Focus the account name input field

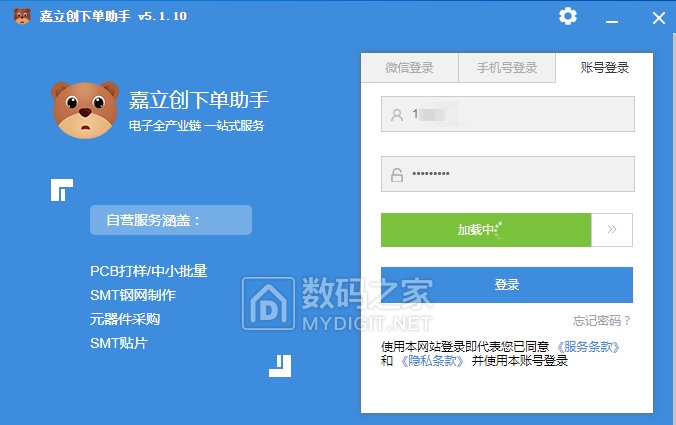coord(520,114)
